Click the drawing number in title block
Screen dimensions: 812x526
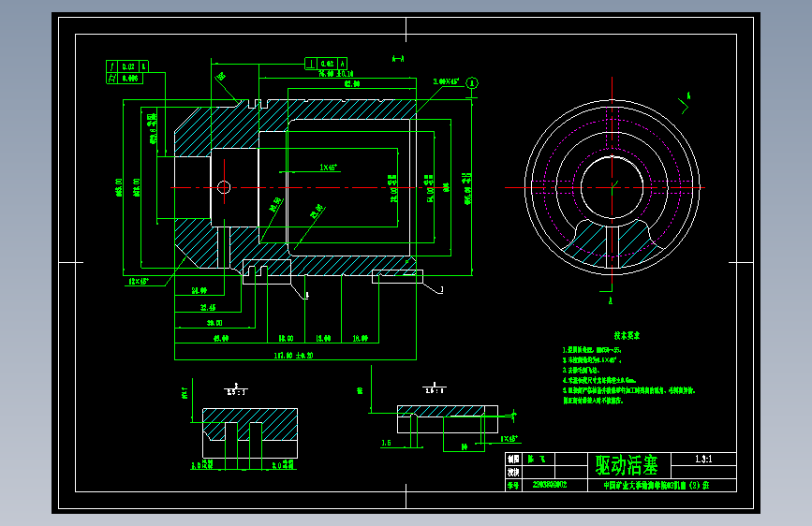coord(550,485)
